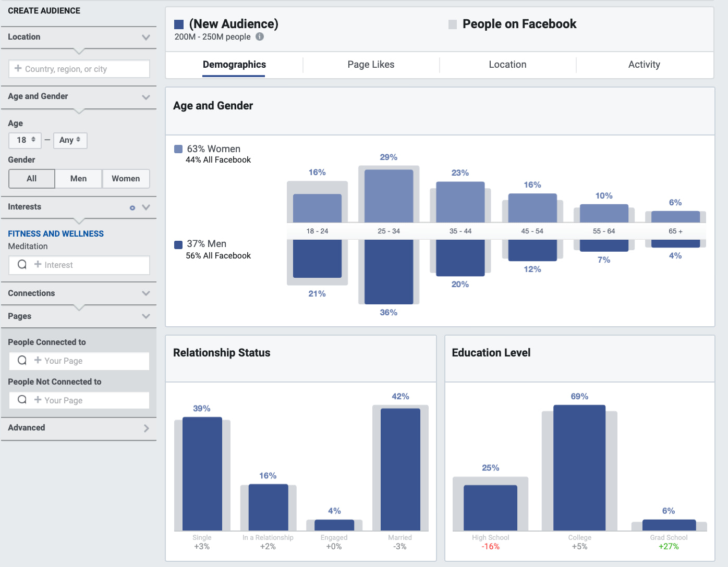
Task: Click the search magnifier in the Interest field
Action: pos(21,265)
